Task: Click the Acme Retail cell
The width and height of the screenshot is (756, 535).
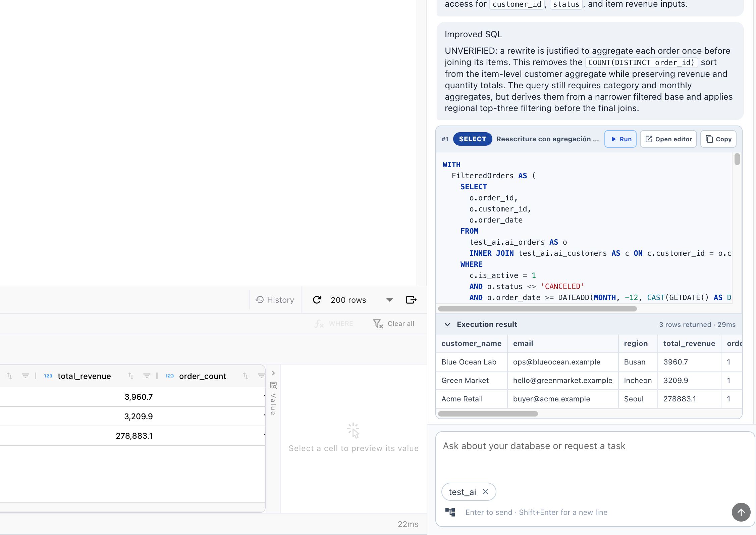Action: click(x=471, y=399)
